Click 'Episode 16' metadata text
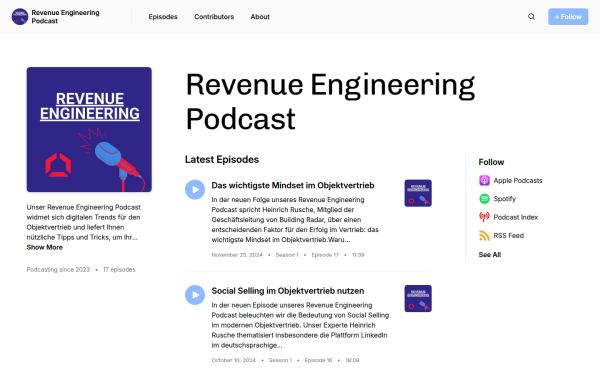Image resolution: width=600 pixels, height=375 pixels. [318, 360]
